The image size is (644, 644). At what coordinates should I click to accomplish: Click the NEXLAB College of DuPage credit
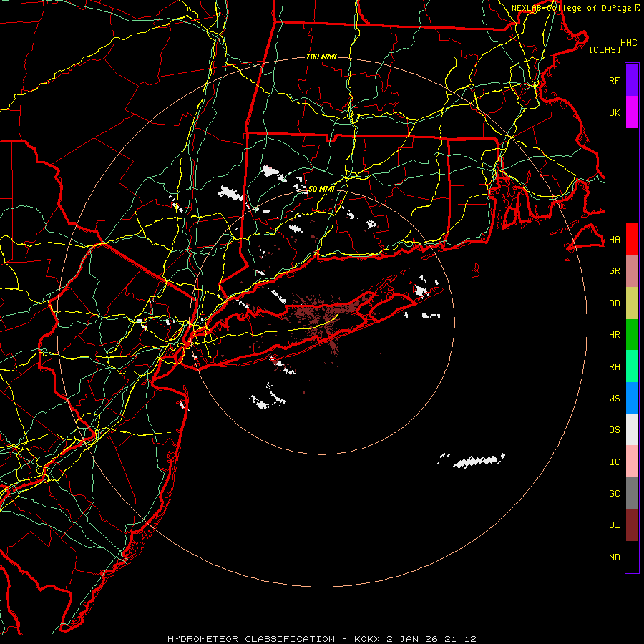tap(576, 8)
